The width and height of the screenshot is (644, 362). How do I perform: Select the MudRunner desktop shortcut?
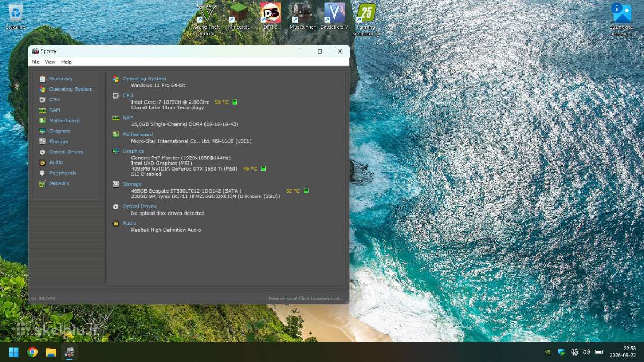(303, 16)
